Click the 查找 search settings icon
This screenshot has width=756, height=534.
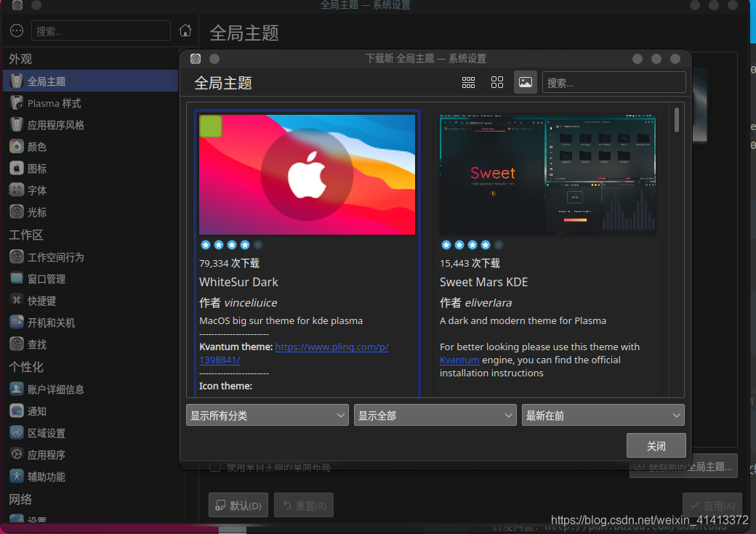click(17, 344)
